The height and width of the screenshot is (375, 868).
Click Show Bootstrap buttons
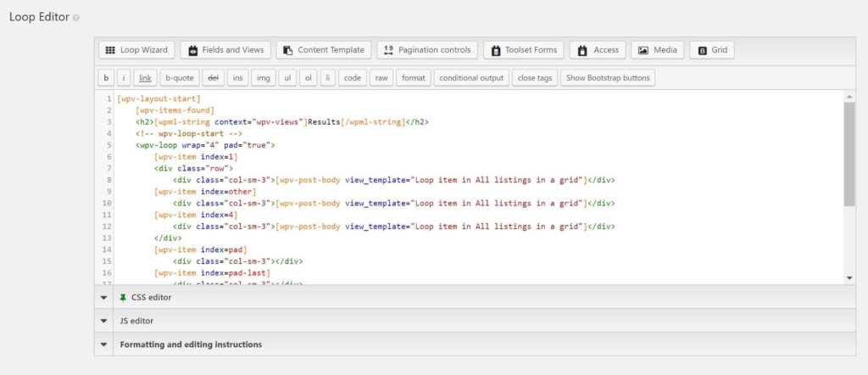coord(608,78)
